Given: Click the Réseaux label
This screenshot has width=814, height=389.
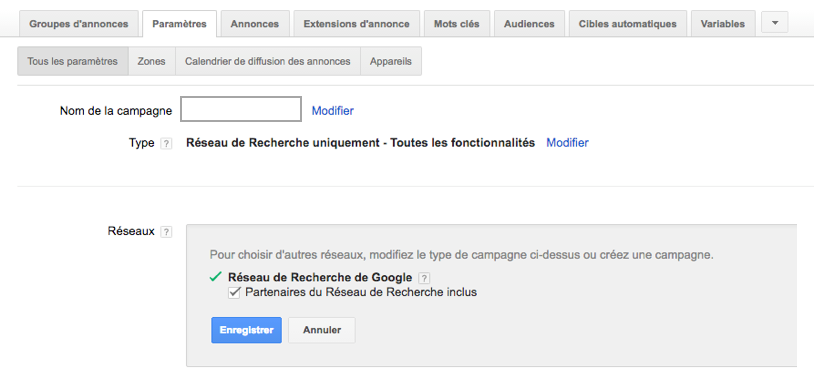Looking at the screenshot, I should [131, 231].
